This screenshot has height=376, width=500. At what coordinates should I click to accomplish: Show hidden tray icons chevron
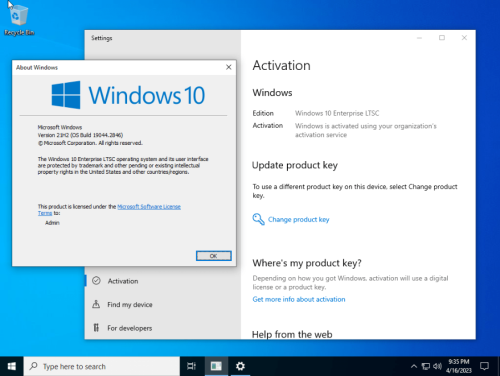coord(414,366)
